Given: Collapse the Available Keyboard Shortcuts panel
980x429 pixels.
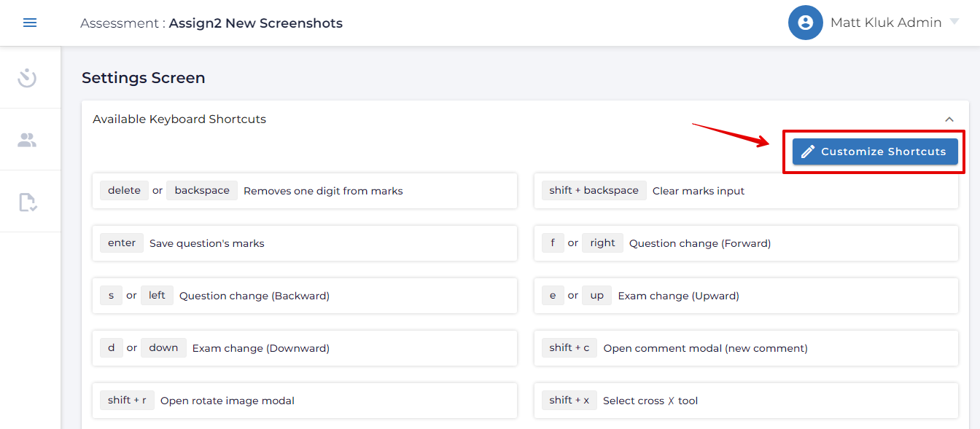Looking at the screenshot, I should [x=949, y=119].
